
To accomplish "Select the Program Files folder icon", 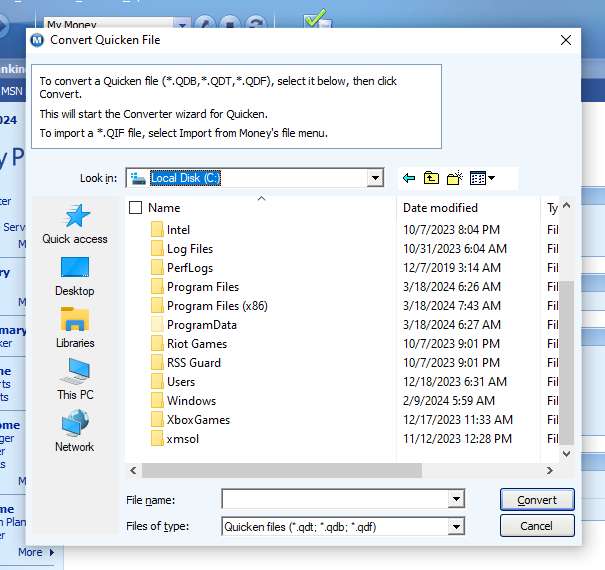I will pyautogui.click(x=157, y=287).
